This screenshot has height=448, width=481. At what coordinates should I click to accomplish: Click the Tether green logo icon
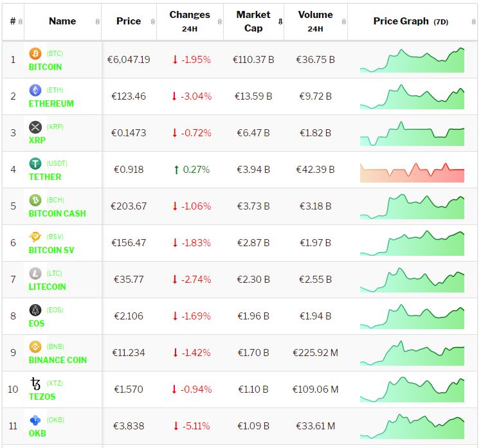click(x=35, y=164)
